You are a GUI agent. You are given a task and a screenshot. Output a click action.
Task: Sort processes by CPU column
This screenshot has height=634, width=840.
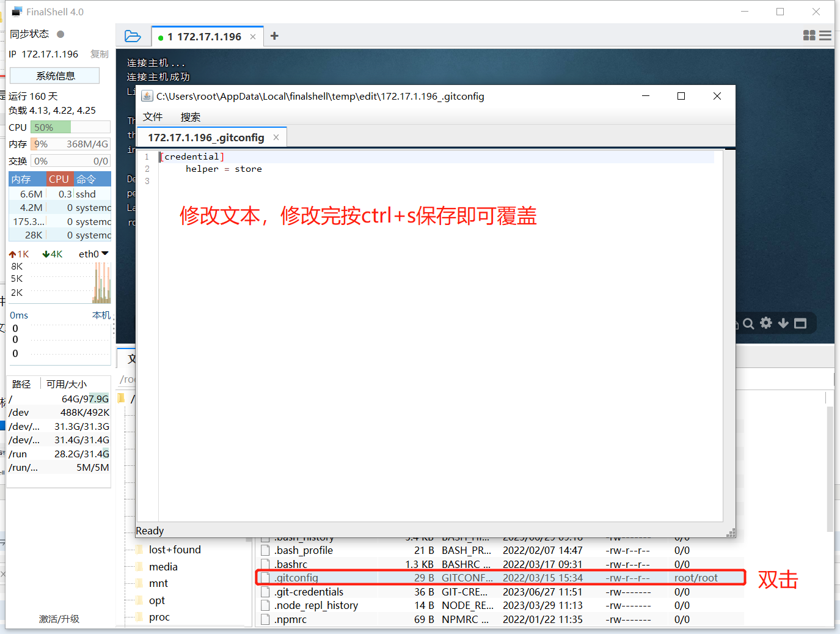tap(59, 179)
